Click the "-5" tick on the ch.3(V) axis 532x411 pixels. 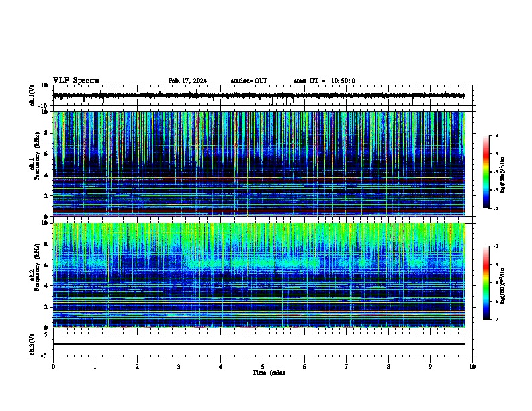[x=45, y=355]
